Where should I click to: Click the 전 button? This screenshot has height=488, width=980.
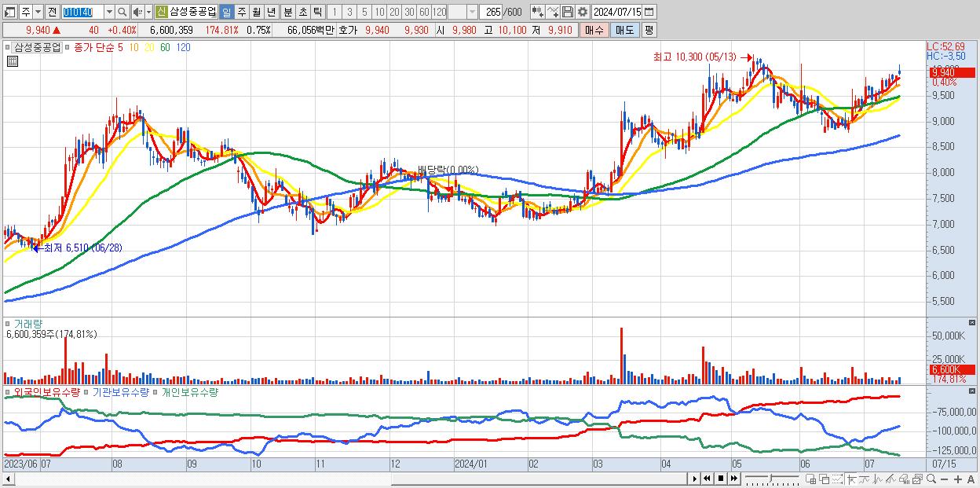[52, 13]
